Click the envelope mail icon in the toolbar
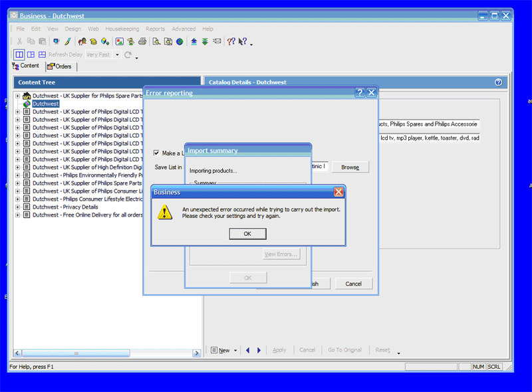The width and height of the screenshot is (532, 392). (x=217, y=41)
